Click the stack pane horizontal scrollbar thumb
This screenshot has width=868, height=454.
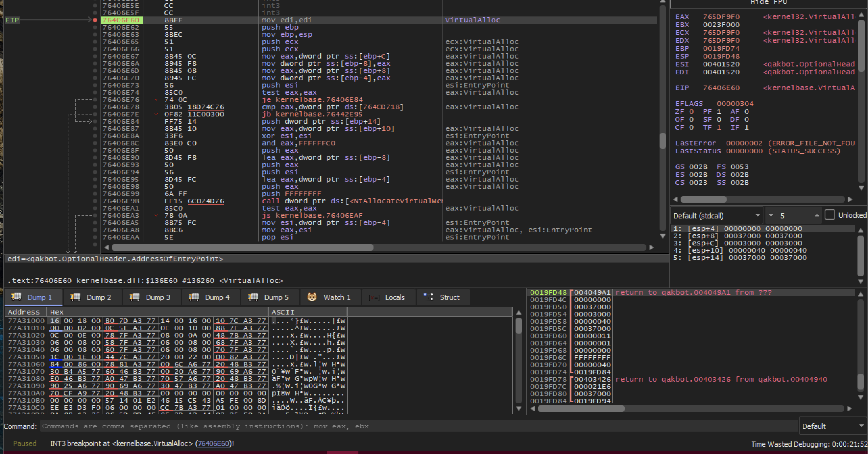click(x=581, y=409)
